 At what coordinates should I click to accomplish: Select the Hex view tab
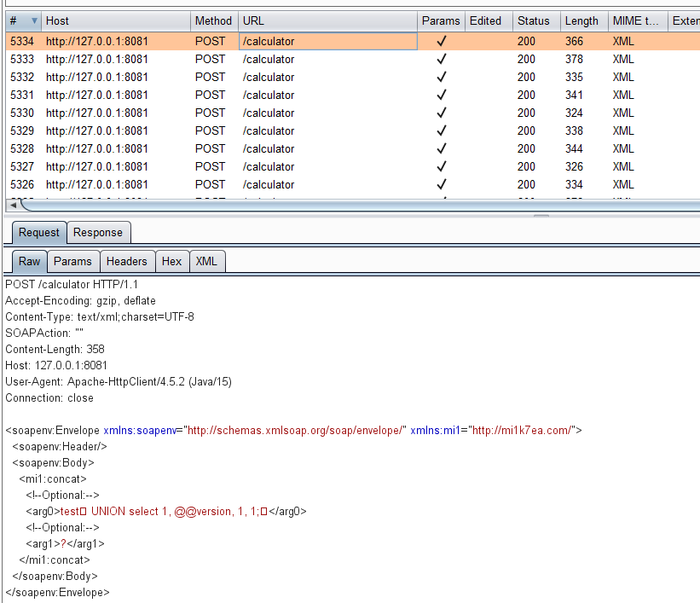click(171, 261)
